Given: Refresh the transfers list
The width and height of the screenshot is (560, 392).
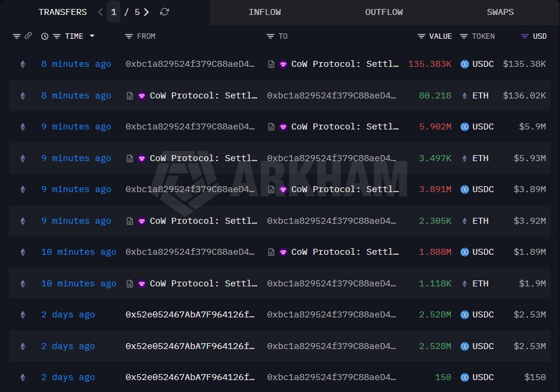Looking at the screenshot, I should pos(164,12).
